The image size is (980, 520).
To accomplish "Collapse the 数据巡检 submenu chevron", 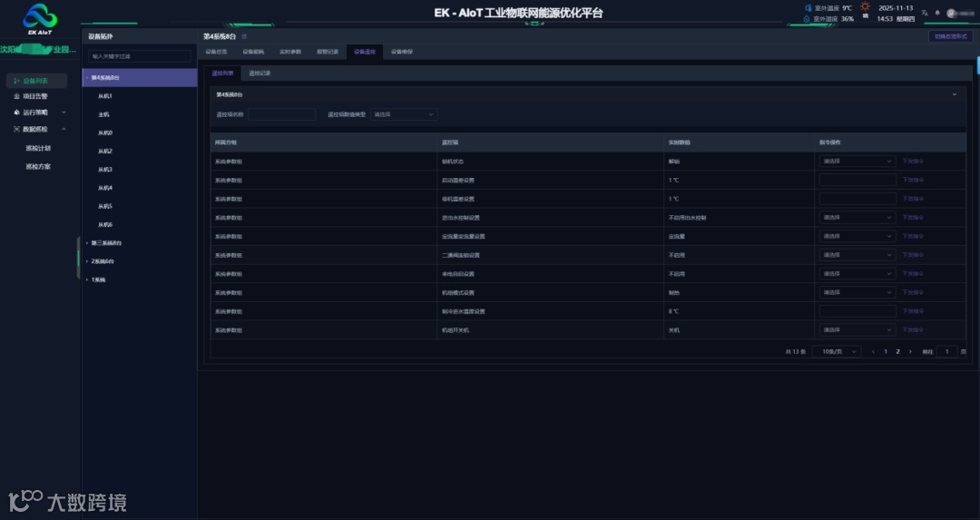I will [64, 130].
